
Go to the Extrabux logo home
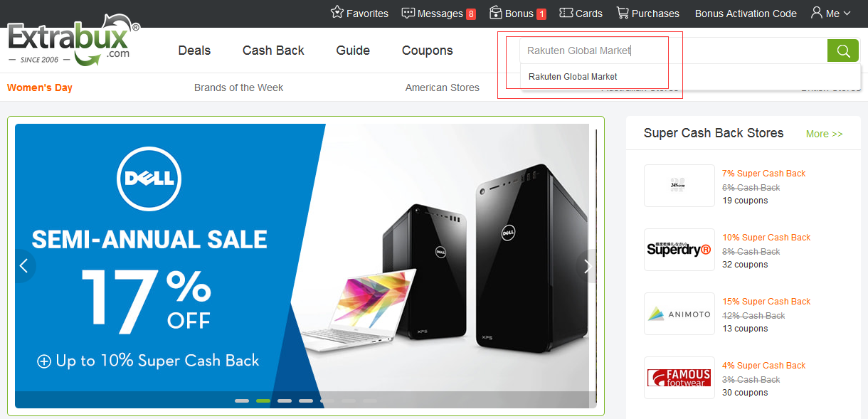click(x=73, y=41)
